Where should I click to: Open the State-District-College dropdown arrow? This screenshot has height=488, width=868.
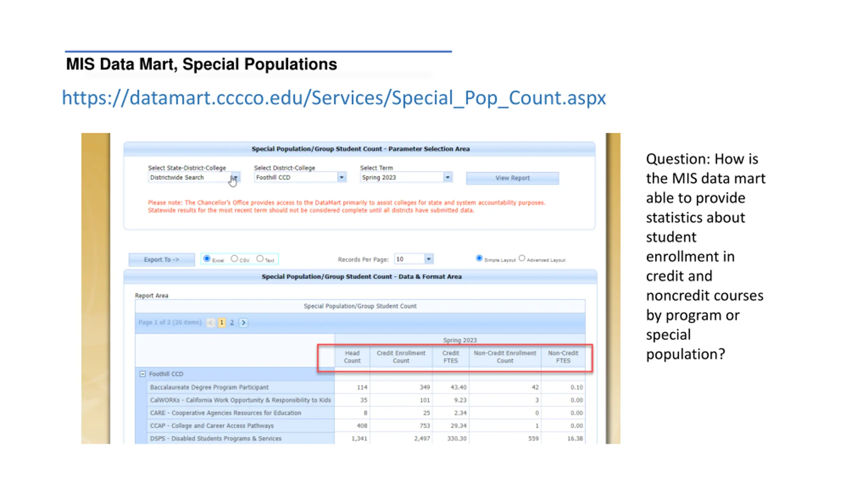(235, 178)
